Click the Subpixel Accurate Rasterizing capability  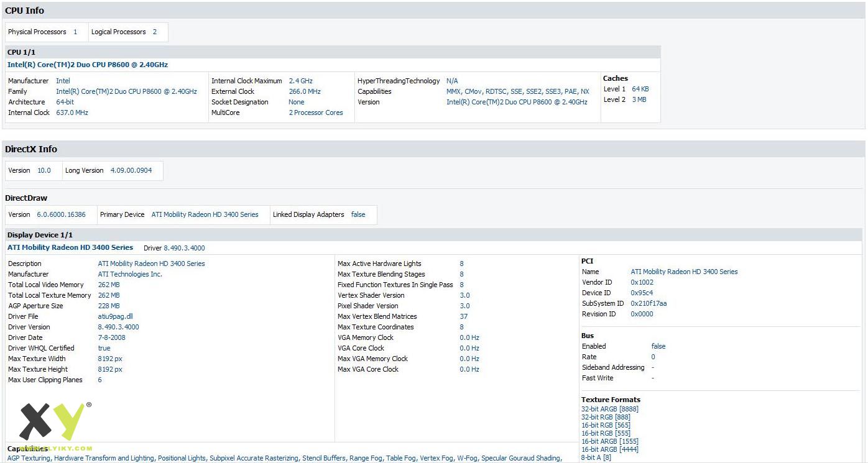[x=254, y=458]
